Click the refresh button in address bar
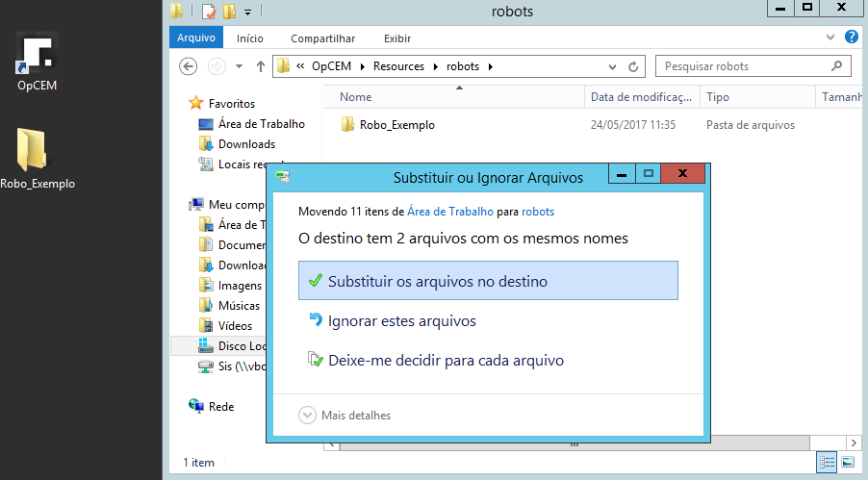868x480 pixels. (633, 66)
